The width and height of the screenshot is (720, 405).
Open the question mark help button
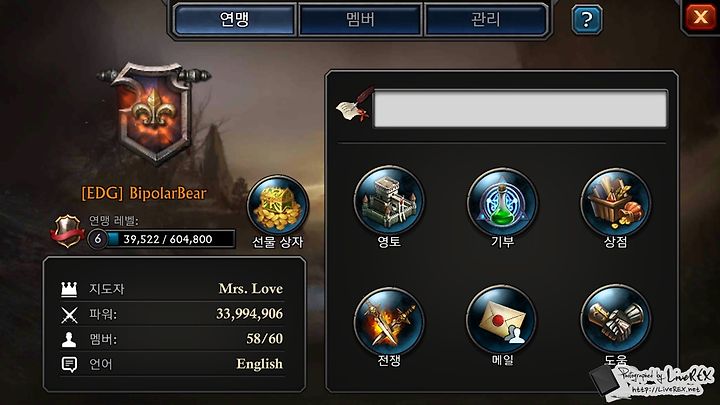pos(587,20)
